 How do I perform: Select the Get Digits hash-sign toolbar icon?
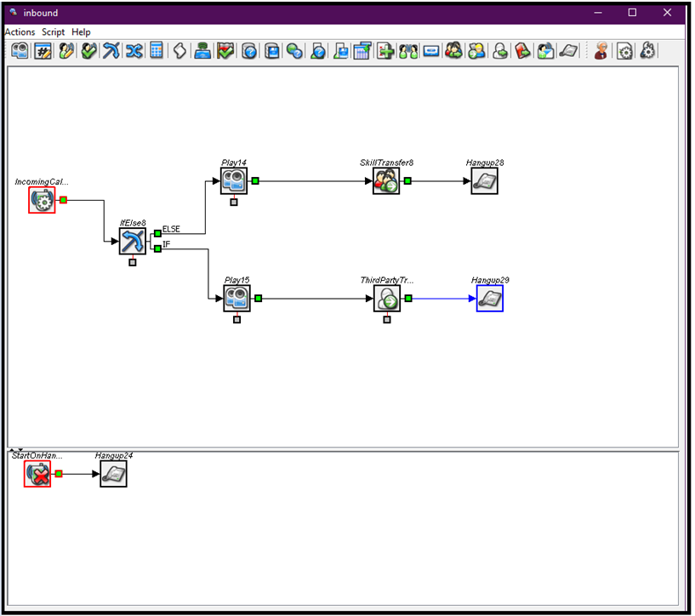click(x=43, y=51)
